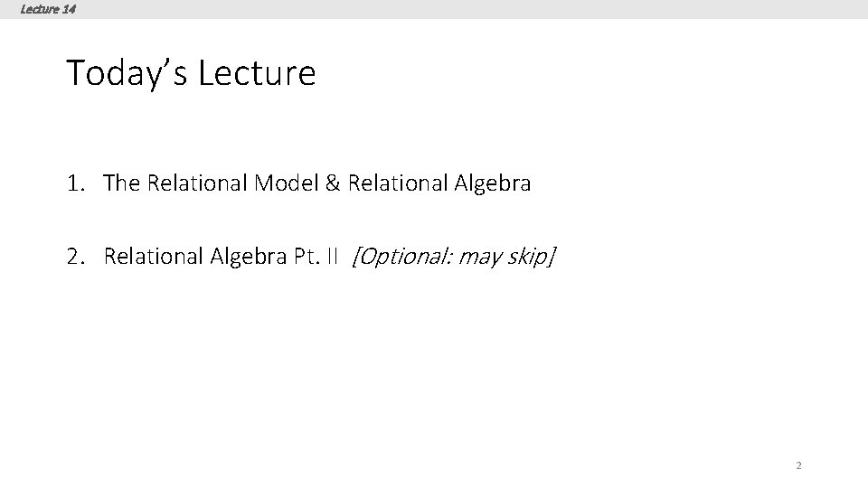The image size is (868, 488).
Task: Click the number "14" in the header
Action: (x=69, y=9)
